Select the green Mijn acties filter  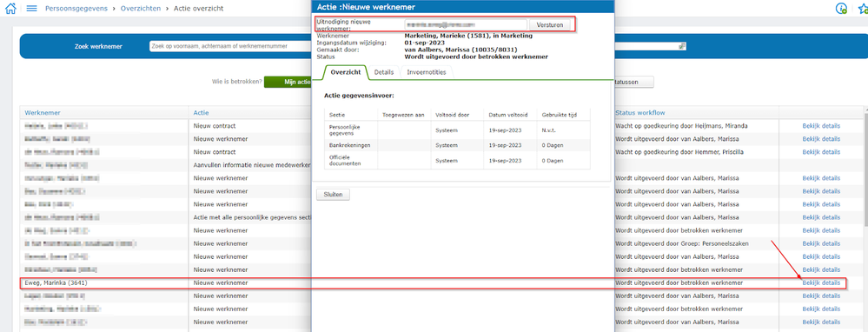[x=288, y=82]
